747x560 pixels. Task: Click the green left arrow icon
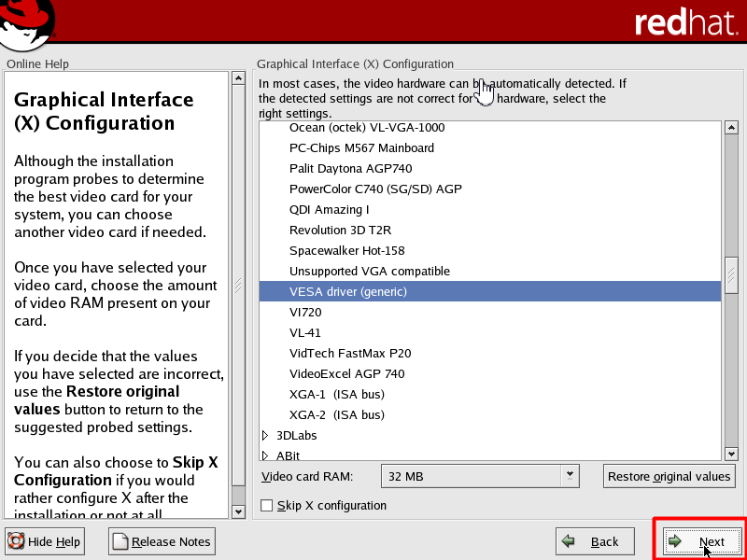tap(568, 541)
